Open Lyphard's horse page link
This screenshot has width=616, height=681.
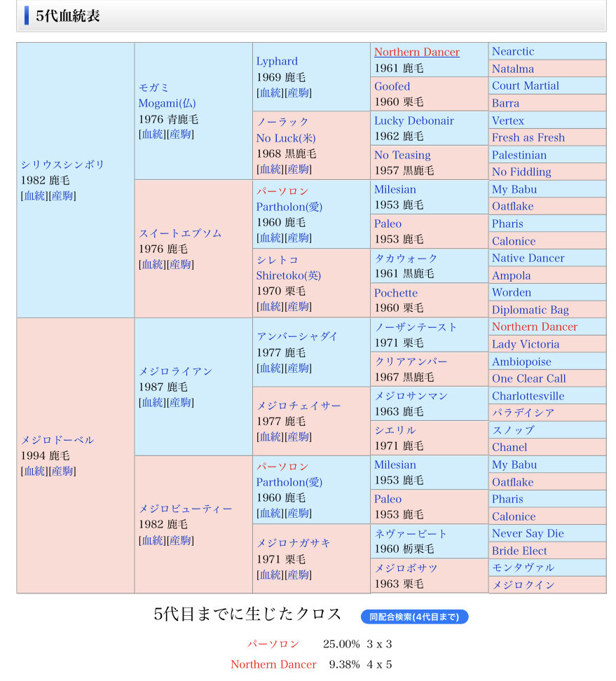coord(277,61)
